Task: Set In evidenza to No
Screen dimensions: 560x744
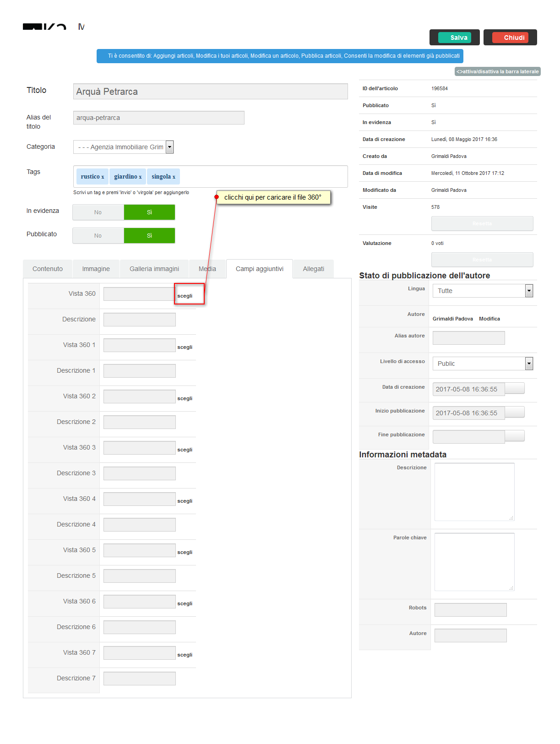Action: click(98, 212)
